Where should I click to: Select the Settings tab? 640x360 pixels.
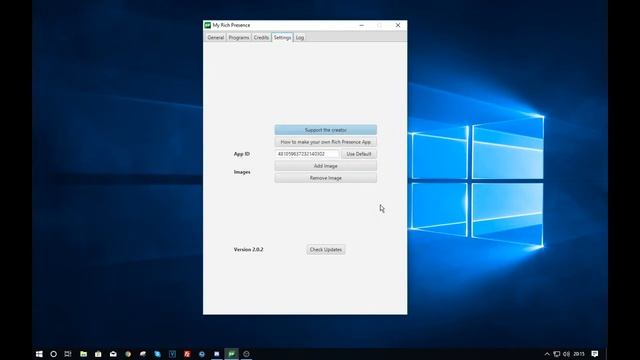tap(282, 38)
